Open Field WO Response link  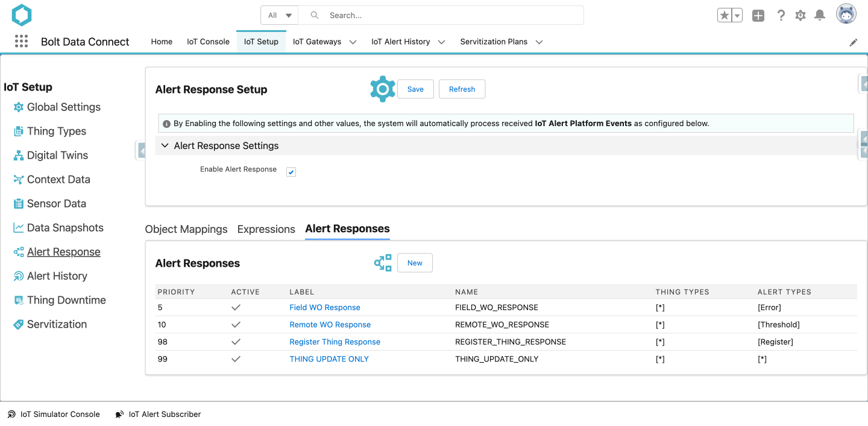tap(325, 308)
